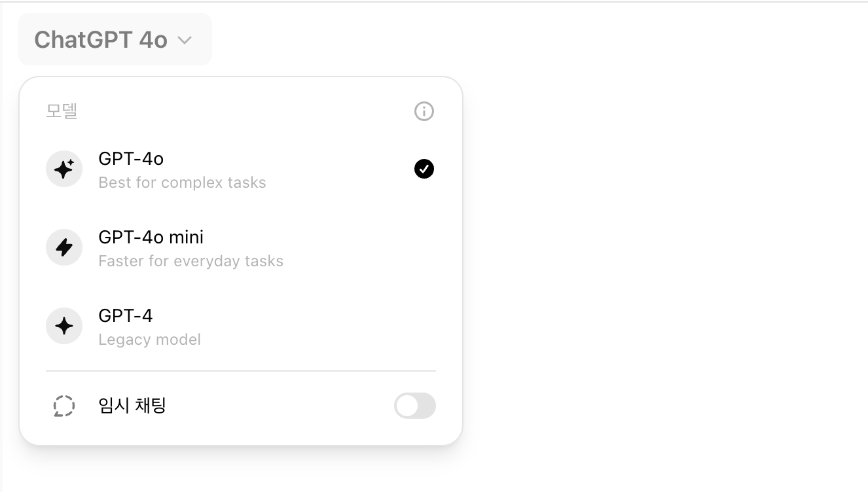Click the black checkmark next to GPT-4o
868x492 pixels.
(x=424, y=169)
